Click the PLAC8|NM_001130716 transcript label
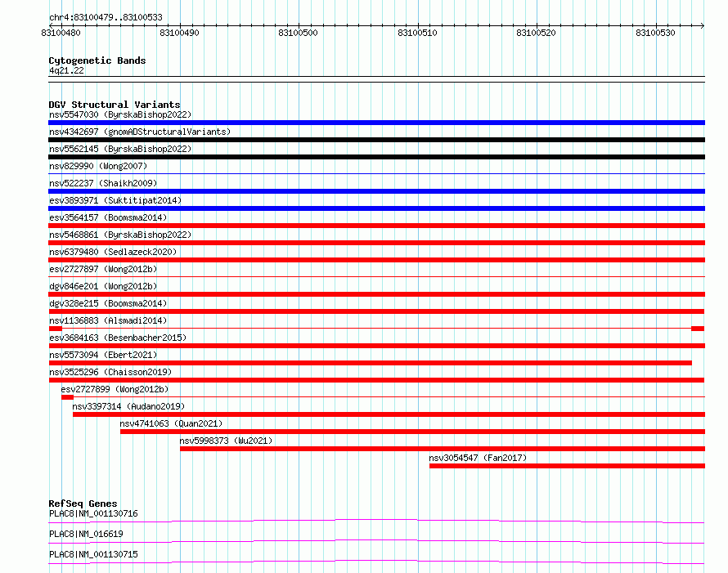Image resolution: width=728 pixels, height=573 pixels. 93,513
